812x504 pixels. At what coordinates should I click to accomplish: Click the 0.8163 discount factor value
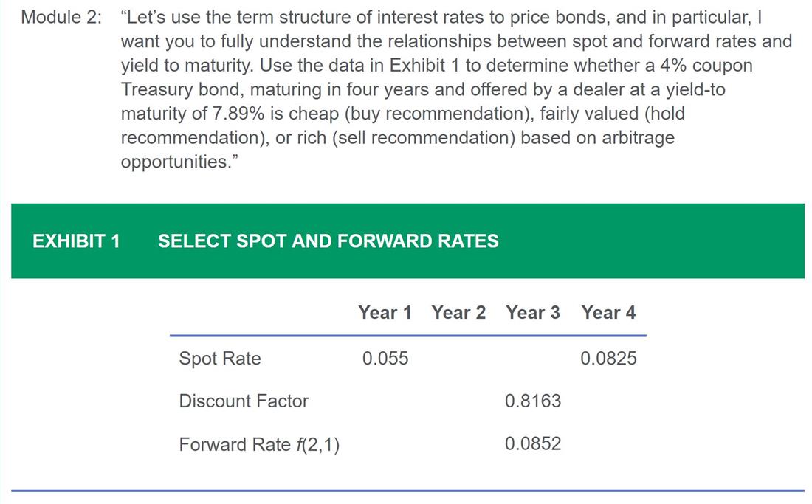click(533, 401)
